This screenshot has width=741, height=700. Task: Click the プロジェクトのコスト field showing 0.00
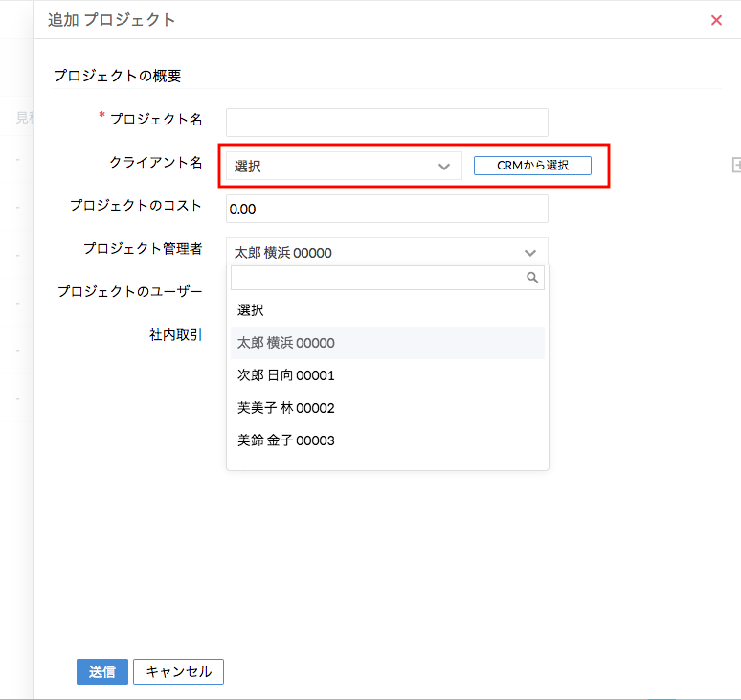coord(387,209)
